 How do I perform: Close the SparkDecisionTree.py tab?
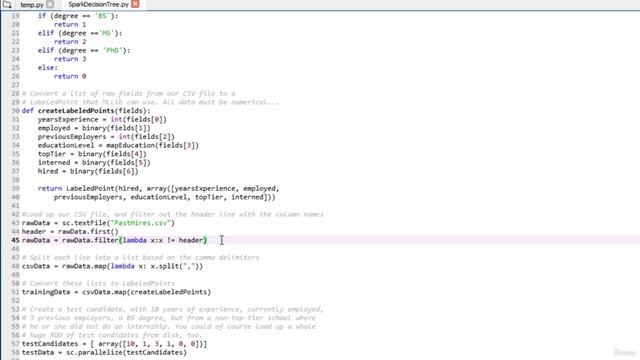point(135,4)
